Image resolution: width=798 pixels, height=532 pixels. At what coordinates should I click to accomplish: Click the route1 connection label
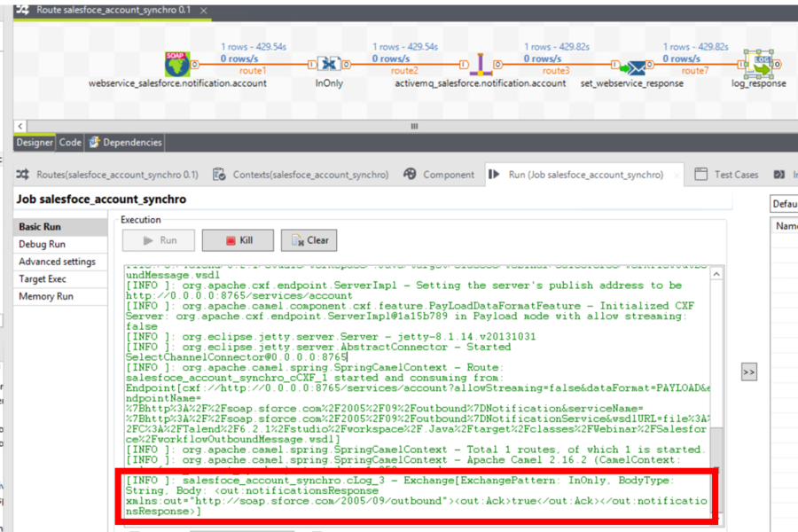click(253, 71)
